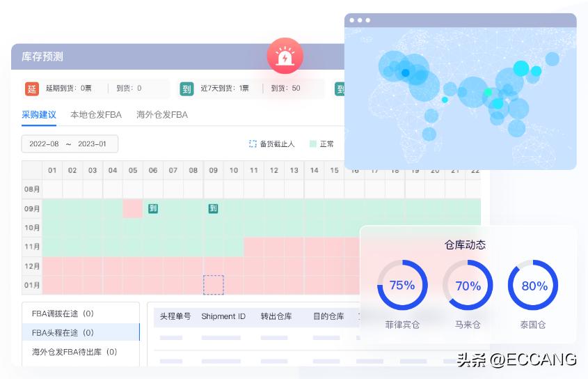
Task: Click the 12月 row label
Action: [32, 266]
